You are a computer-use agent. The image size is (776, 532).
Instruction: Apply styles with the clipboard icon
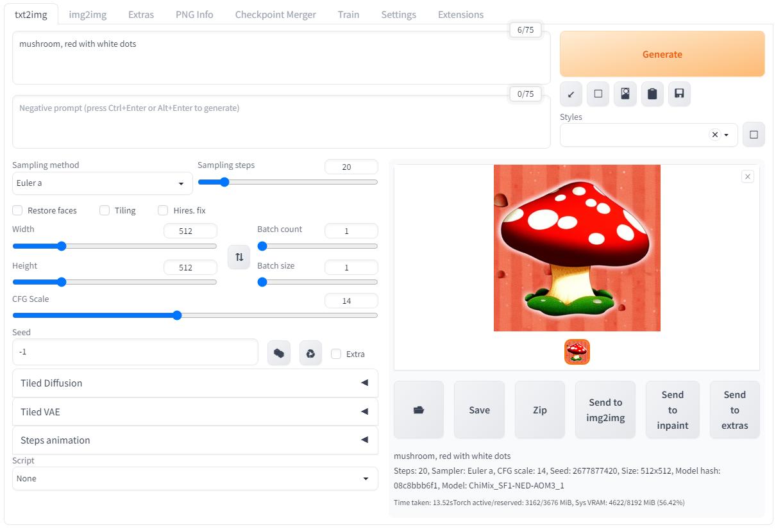[x=652, y=94]
